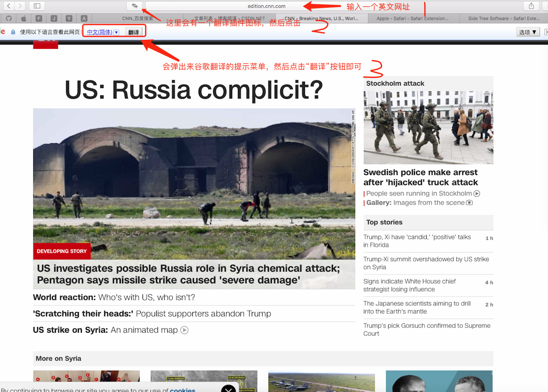
Task: Toggle the Safari sidebar button
Action: tap(37, 6)
